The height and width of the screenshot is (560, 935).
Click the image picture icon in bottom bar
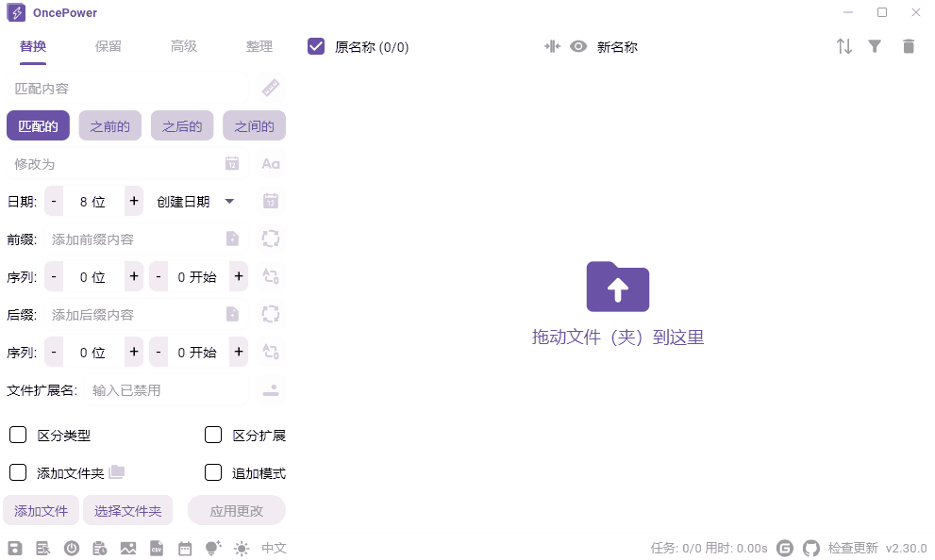(128, 548)
